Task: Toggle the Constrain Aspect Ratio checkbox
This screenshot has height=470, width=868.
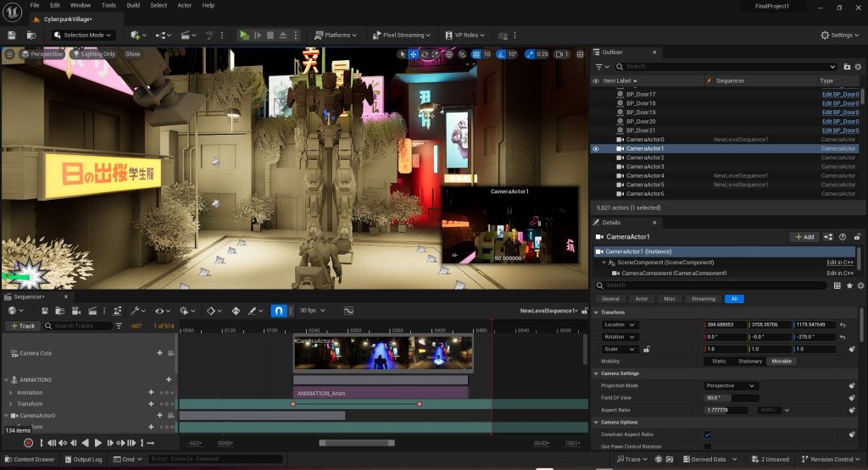Action: tap(708, 434)
